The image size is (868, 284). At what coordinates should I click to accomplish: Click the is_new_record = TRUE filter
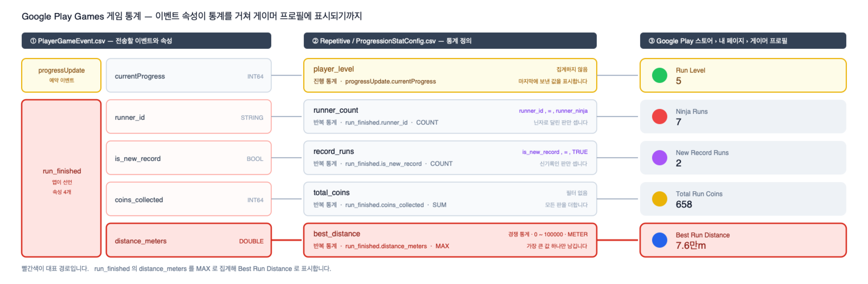[555, 152]
